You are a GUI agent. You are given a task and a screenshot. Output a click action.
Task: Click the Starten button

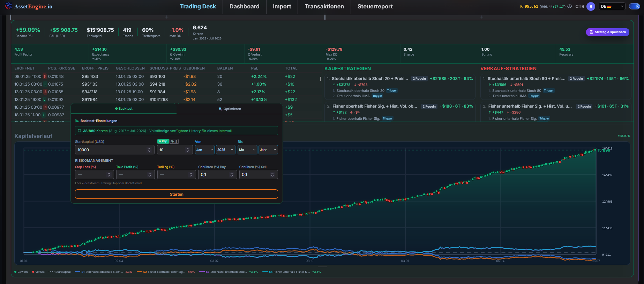click(x=177, y=194)
